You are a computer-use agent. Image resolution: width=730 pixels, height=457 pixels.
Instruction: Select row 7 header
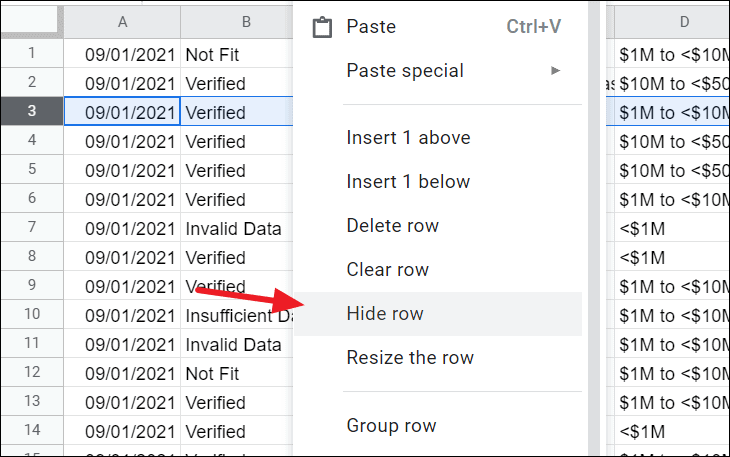point(32,227)
